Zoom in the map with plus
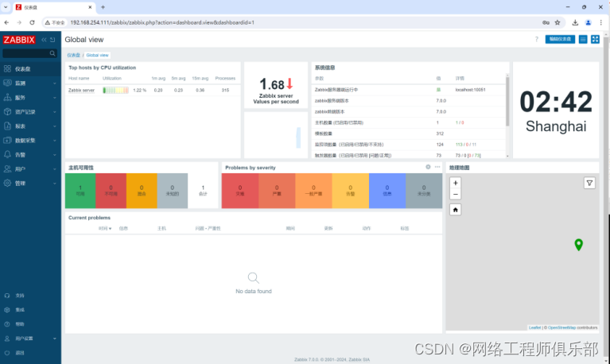 point(455,183)
